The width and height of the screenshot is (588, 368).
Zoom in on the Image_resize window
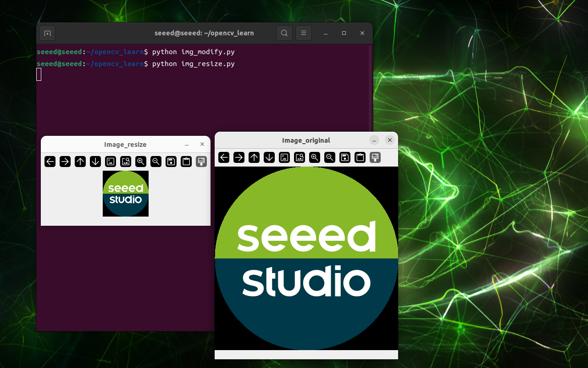pyautogui.click(x=141, y=162)
